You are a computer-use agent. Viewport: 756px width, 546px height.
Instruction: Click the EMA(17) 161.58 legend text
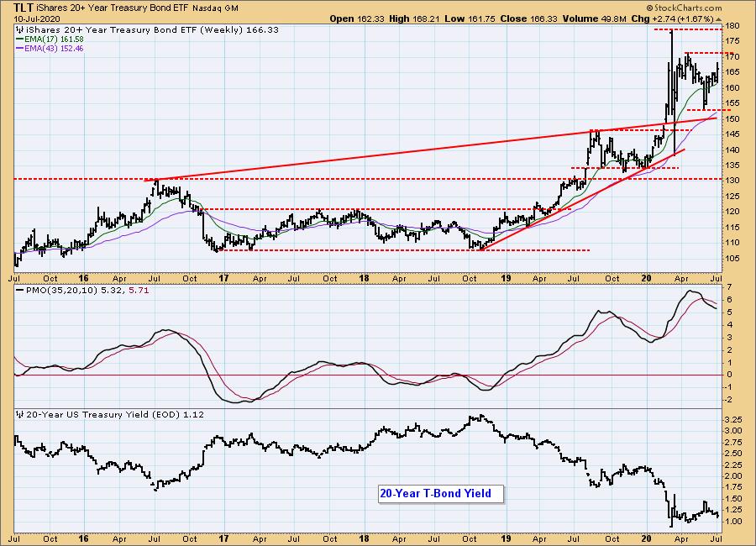tap(54, 39)
